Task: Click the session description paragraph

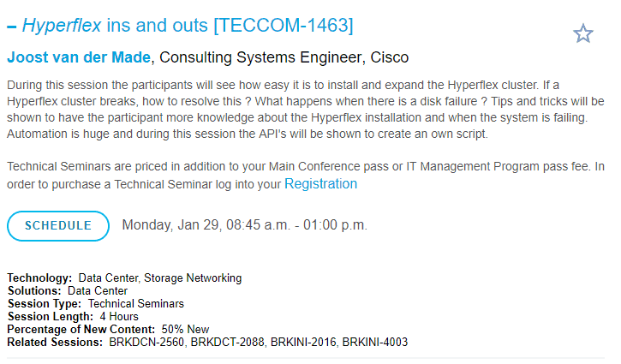Action: (x=306, y=110)
